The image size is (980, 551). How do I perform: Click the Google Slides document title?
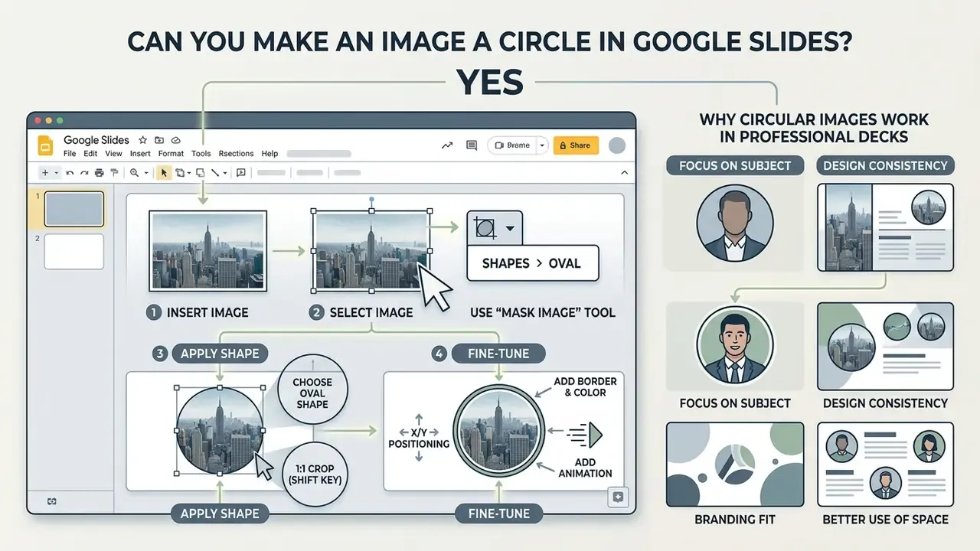click(96, 141)
